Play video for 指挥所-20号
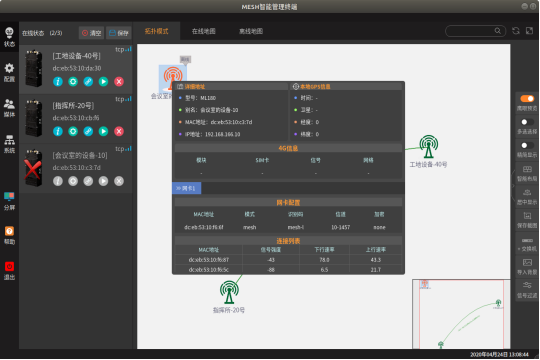 [x=103, y=131]
